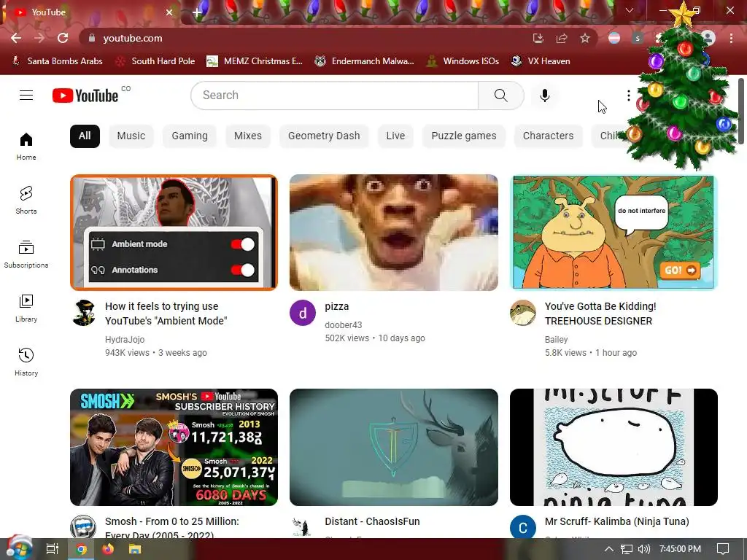
Task: Open the Mr Scruff Ninja Tuna thumbnail
Action: (614, 447)
